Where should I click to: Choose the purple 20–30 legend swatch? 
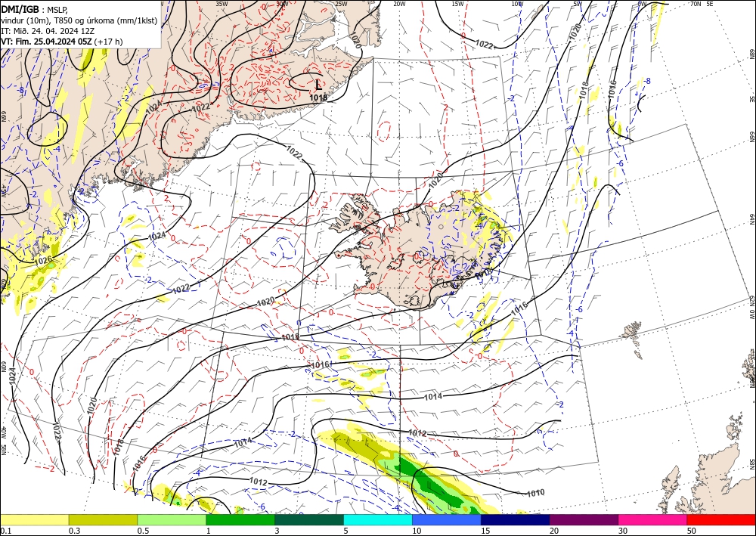tap(584, 519)
